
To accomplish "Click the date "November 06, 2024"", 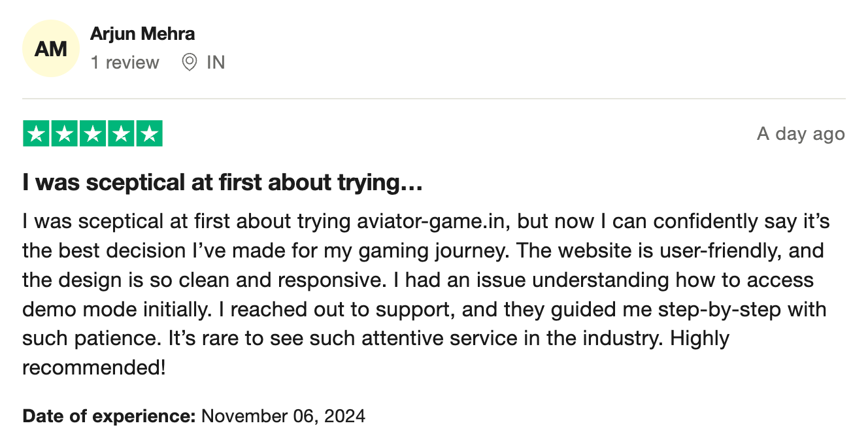I will click(x=283, y=416).
